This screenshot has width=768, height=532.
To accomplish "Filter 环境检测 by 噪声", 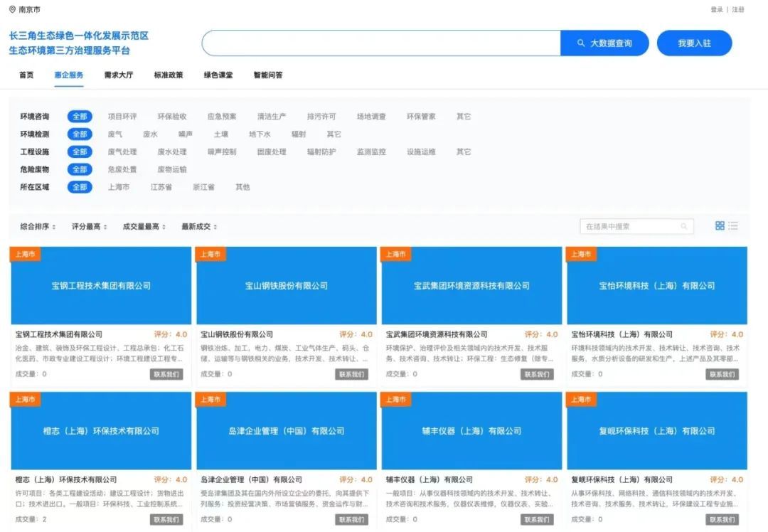I will 186,134.
